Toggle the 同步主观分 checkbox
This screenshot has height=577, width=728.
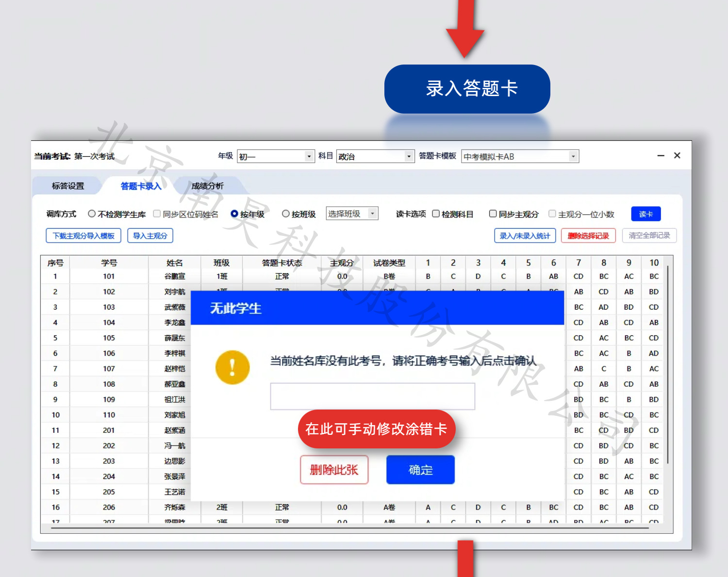tap(493, 214)
